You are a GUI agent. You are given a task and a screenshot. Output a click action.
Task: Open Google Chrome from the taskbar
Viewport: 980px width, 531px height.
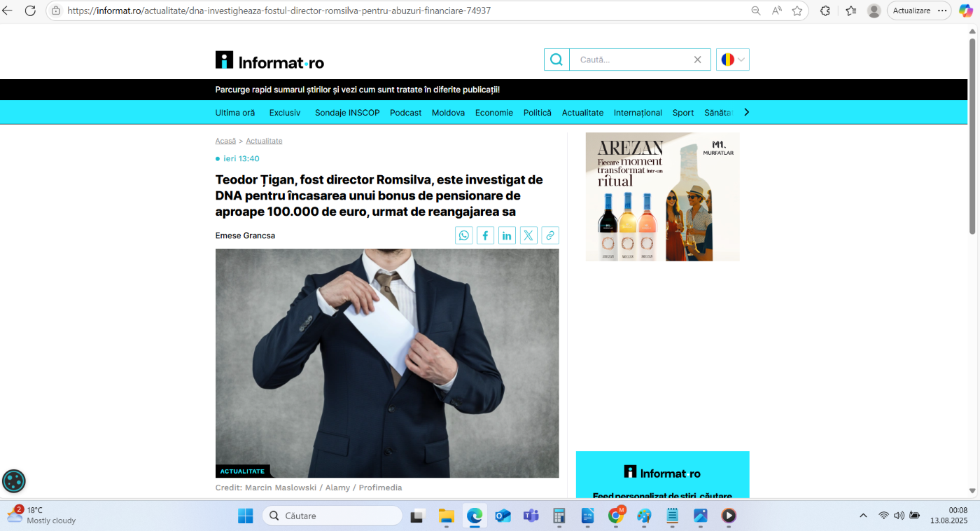point(615,516)
